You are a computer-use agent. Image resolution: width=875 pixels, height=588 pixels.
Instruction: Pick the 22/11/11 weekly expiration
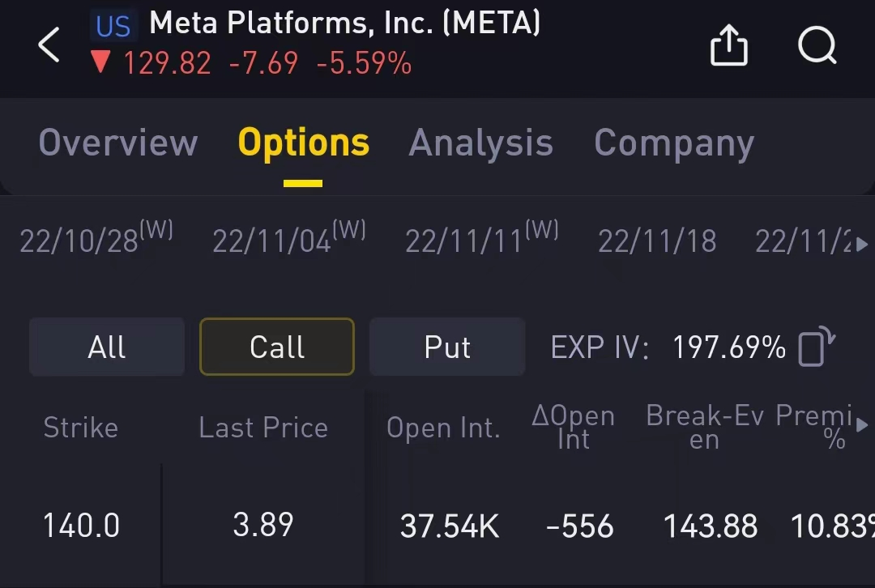tap(481, 240)
